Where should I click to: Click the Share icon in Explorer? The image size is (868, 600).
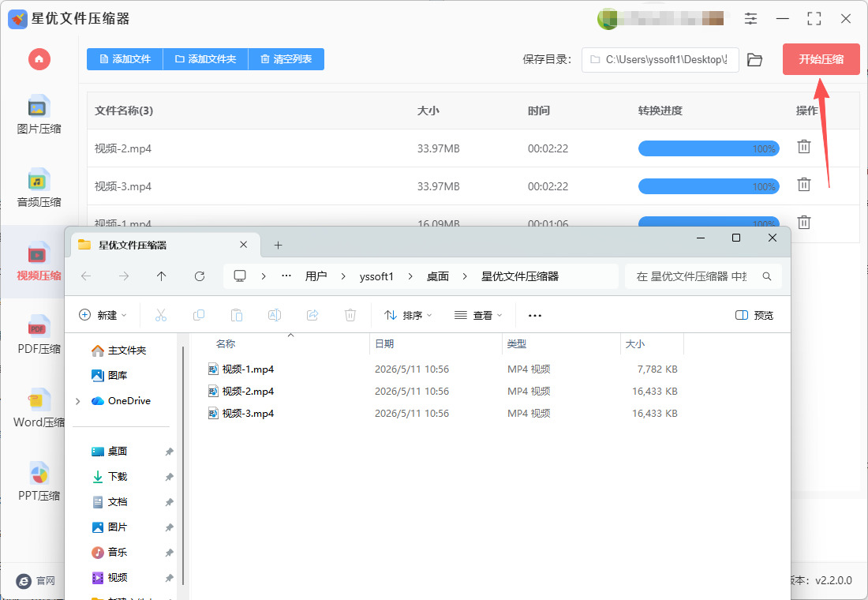click(312, 315)
